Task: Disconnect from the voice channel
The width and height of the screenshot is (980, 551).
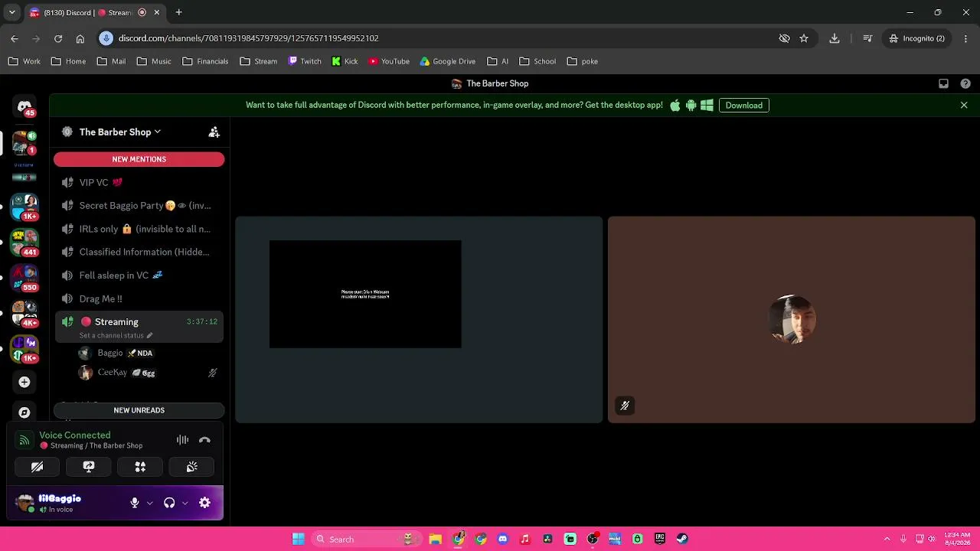Action: point(204,440)
